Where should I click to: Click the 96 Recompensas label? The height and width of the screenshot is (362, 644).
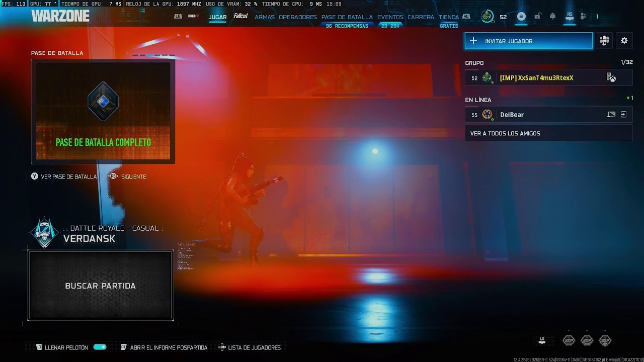(x=347, y=26)
